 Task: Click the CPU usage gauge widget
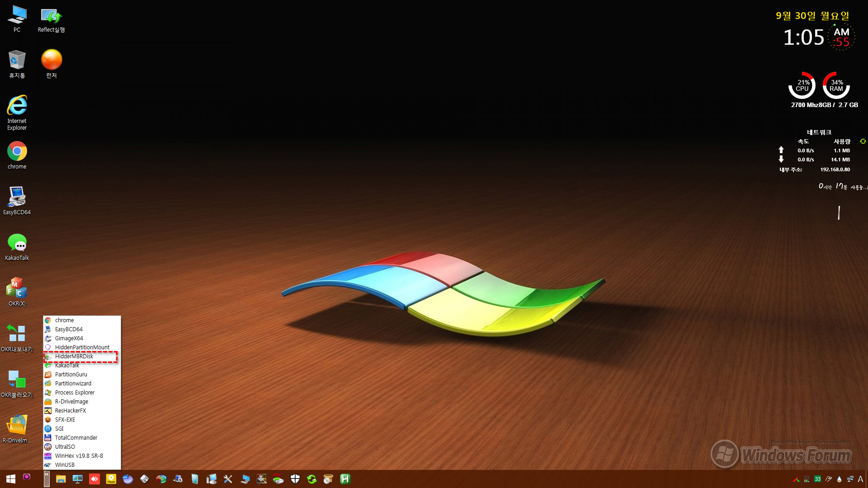pyautogui.click(x=802, y=85)
